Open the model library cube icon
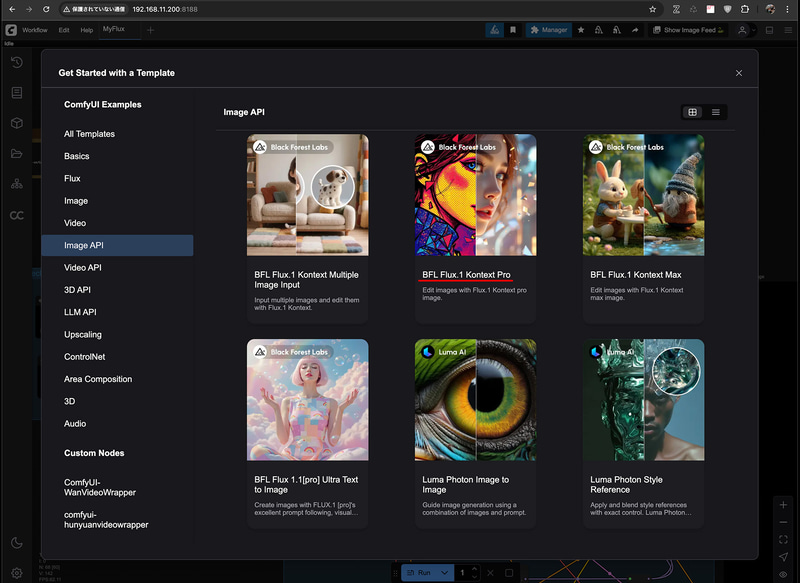The image size is (800, 583). pyautogui.click(x=17, y=123)
